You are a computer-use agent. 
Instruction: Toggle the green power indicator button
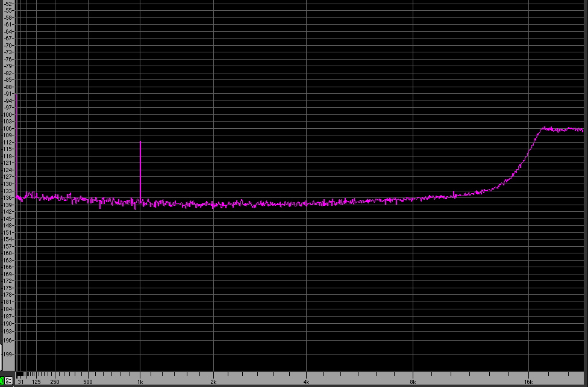coord(1,380)
